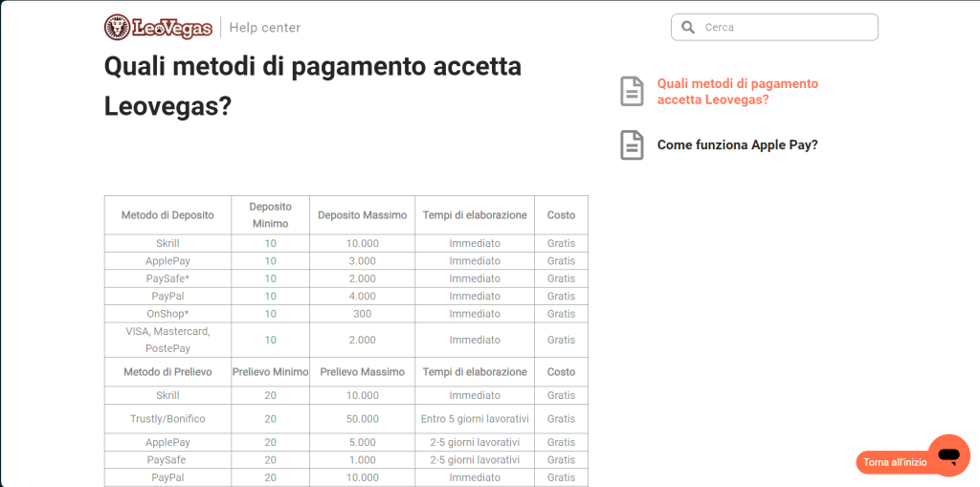Click '3.000' ApplePay deposit maximum

[363, 260]
